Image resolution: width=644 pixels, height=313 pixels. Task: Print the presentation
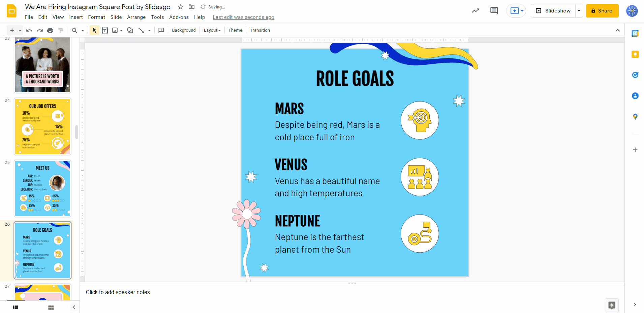click(x=50, y=30)
